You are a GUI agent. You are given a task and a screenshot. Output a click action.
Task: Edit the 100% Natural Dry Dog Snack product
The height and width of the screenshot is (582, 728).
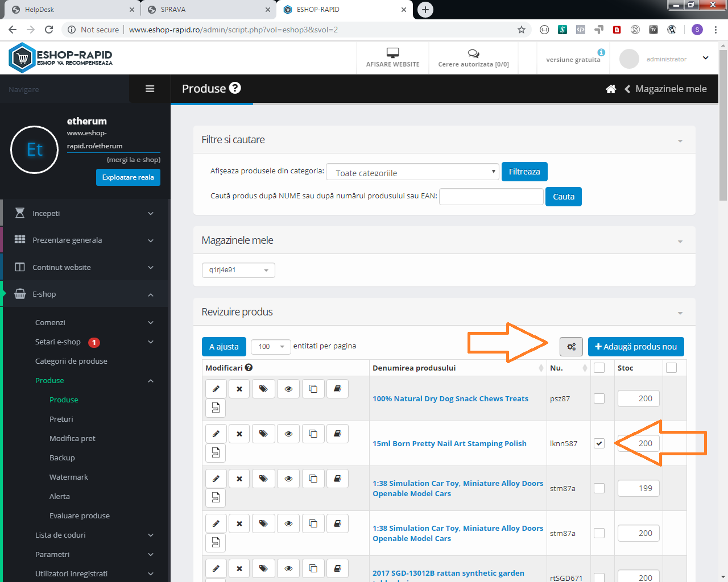(x=216, y=389)
